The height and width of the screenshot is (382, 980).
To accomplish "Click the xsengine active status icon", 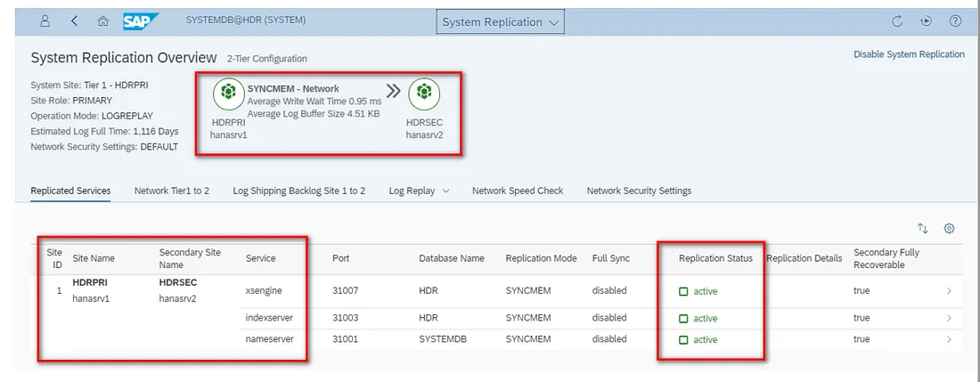I will click(x=683, y=291).
